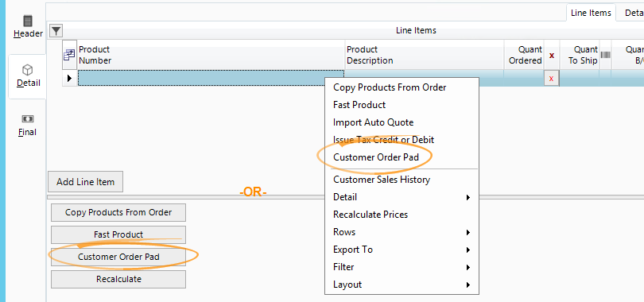
Task: Click the filter funnel icon
Action: click(x=56, y=30)
